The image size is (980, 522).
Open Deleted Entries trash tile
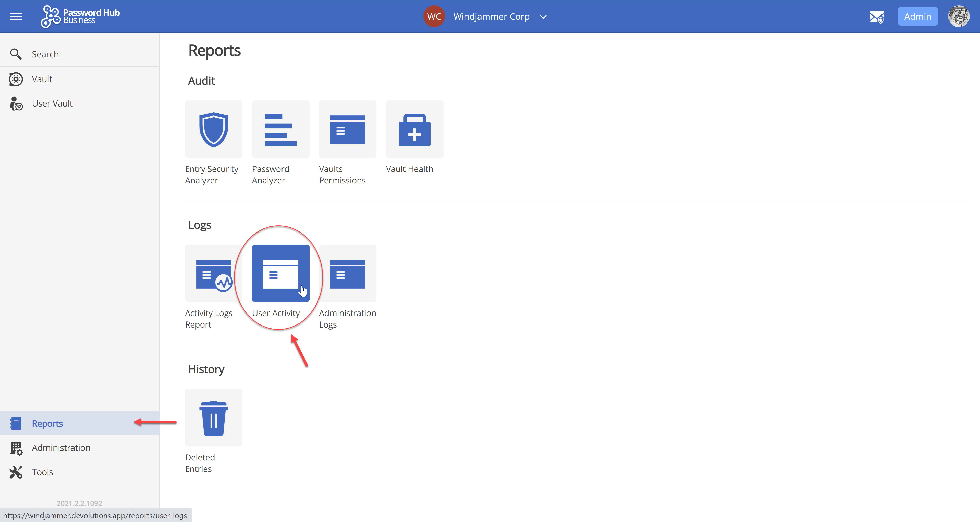pos(213,418)
